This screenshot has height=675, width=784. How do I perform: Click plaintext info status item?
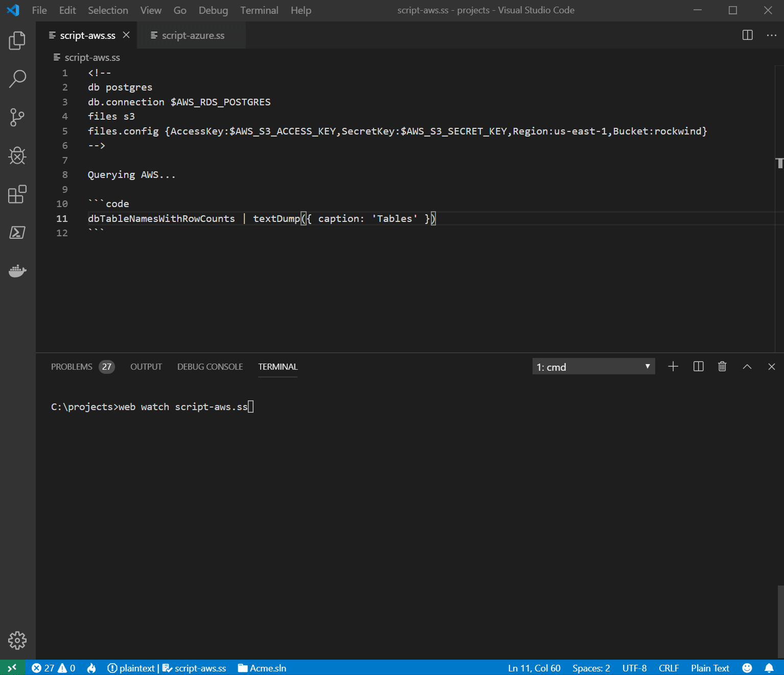point(131,668)
